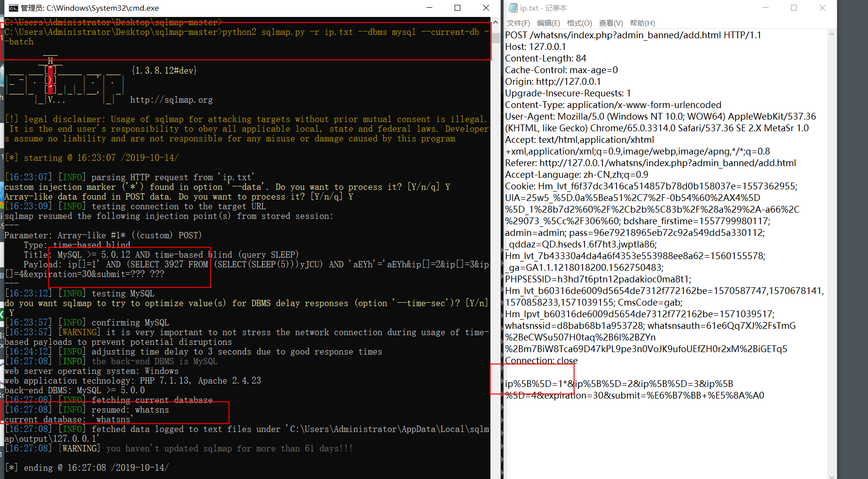Maximize the cmd.exe window
This screenshot has height=479, width=868.
click(x=458, y=8)
